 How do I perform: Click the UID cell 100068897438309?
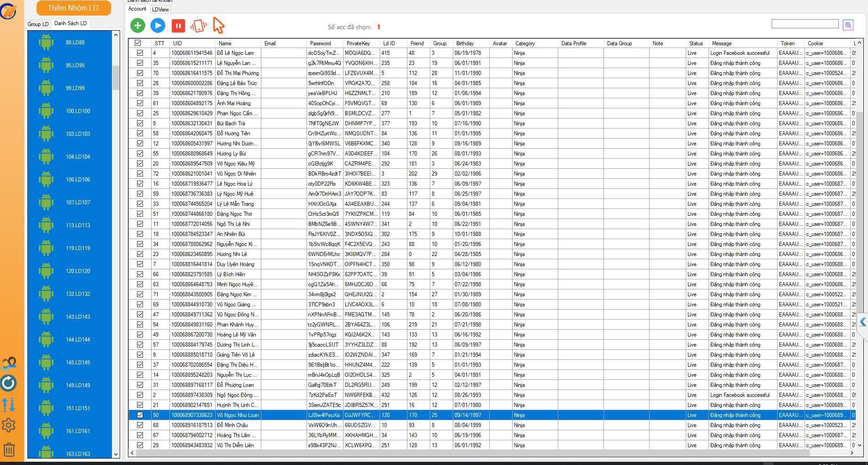(192, 395)
